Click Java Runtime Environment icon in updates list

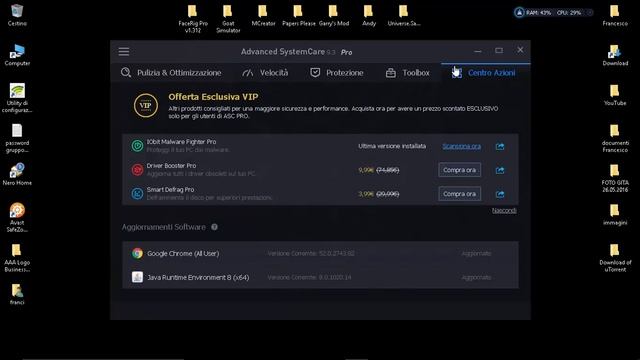click(137, 277)
